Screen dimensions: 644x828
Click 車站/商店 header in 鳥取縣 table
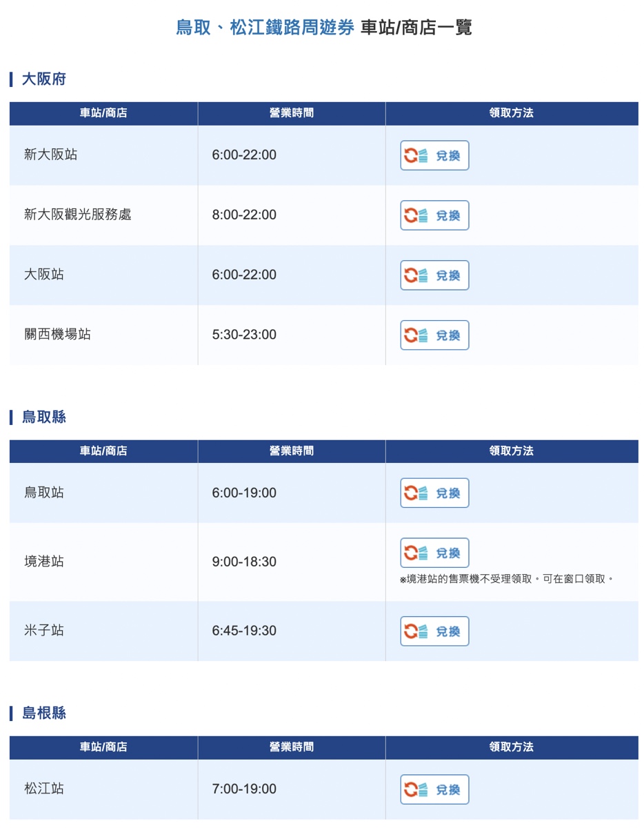coord(103,451)
